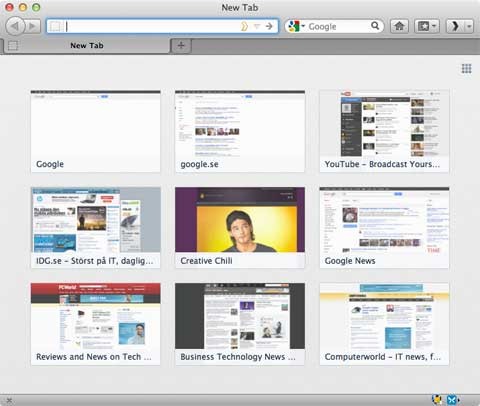Click the "Creative Chili" caption
480x406 pixels.
coord(206,261)
